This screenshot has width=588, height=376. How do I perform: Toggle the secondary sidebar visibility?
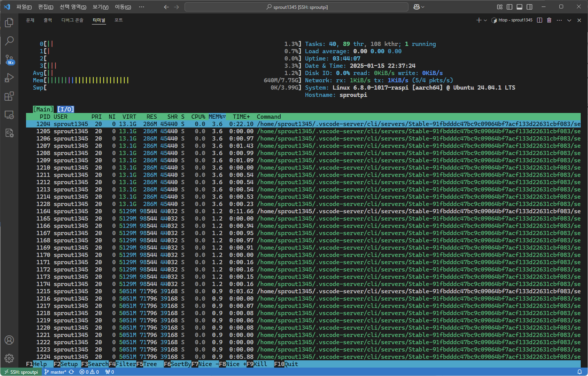coord(529,7)
